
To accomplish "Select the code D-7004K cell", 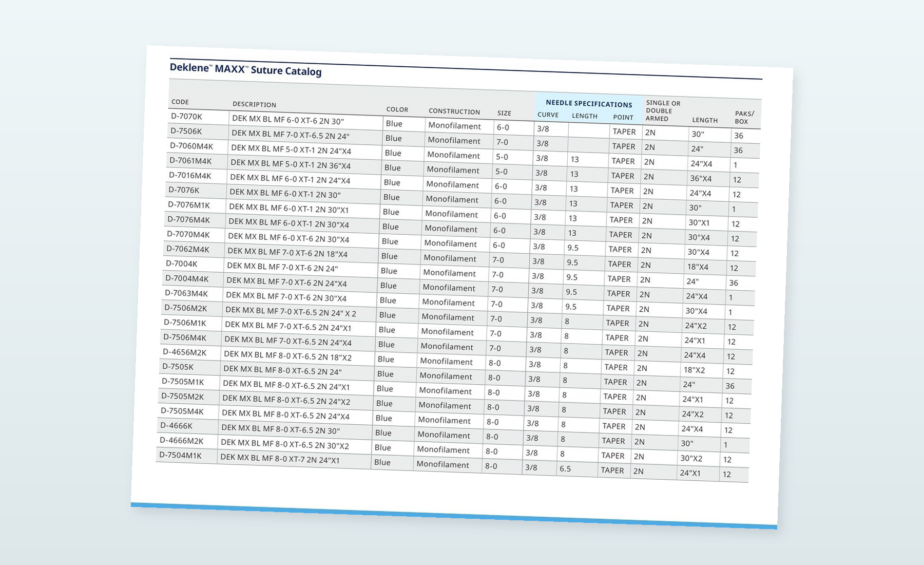I will pyautogui.click(x=182, y=264).
